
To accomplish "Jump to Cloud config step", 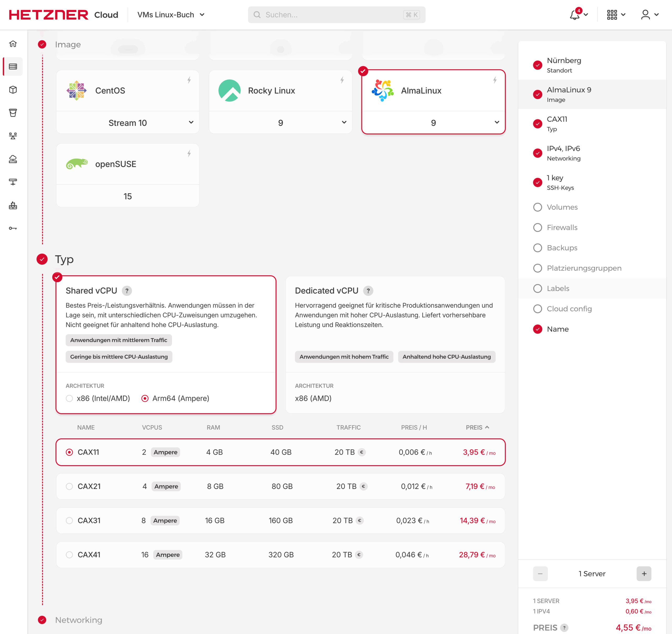I will point(592,308).
